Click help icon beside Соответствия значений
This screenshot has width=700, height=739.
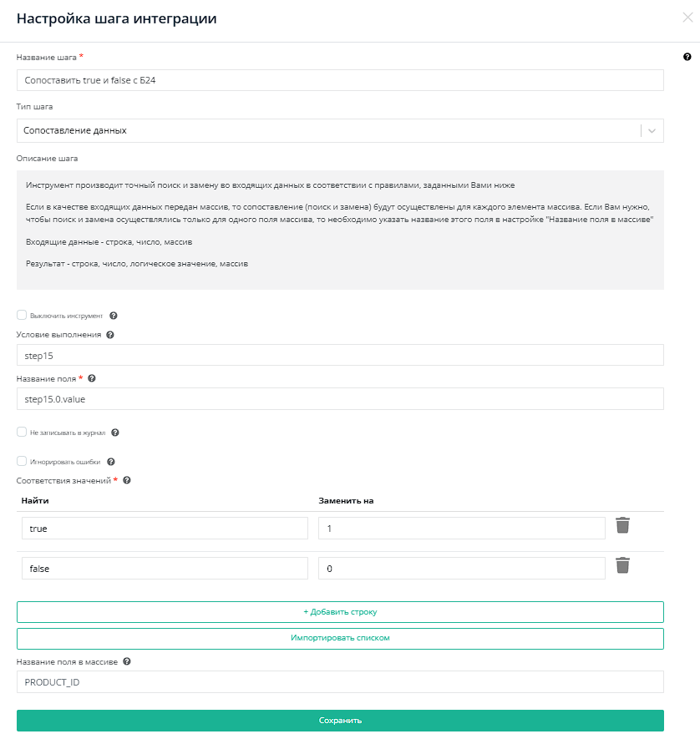point(127,480)
